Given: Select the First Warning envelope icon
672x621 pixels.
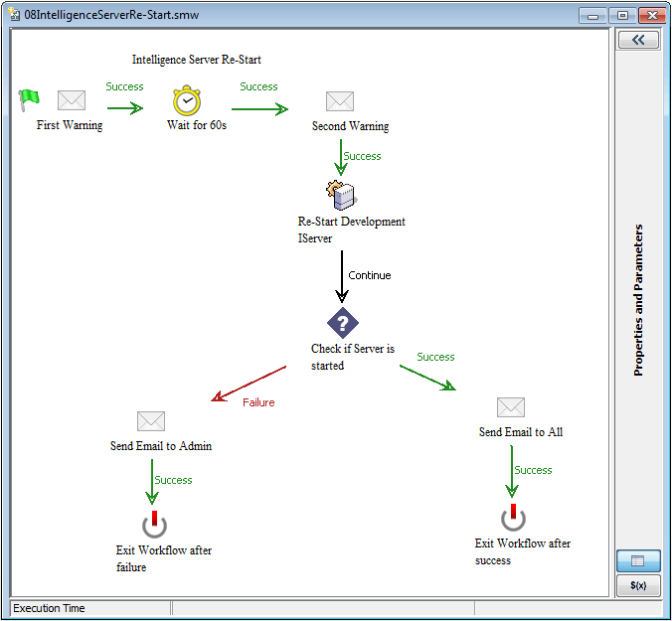Looking at the screenshot, I should (x=71, y=100).
